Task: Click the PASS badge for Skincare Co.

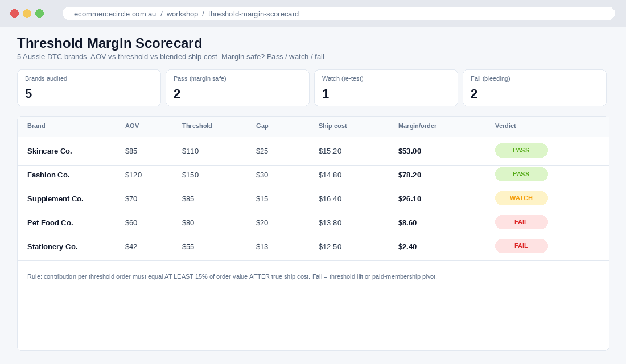Action: (x=521, y=151)
